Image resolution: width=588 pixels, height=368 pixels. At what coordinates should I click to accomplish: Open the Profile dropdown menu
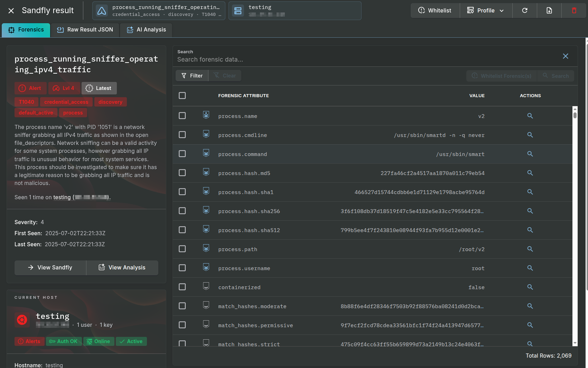pos(486,10)
